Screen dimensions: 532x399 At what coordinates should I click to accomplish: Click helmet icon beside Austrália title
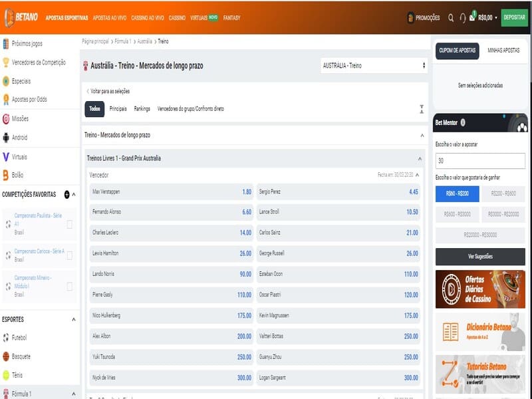point(86,66)
